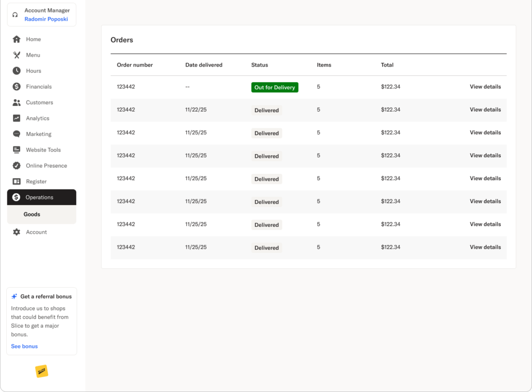This screenshot has height=392, width=532.
Task: Click the Get a referral bonus title
Action: pos(46,296)
